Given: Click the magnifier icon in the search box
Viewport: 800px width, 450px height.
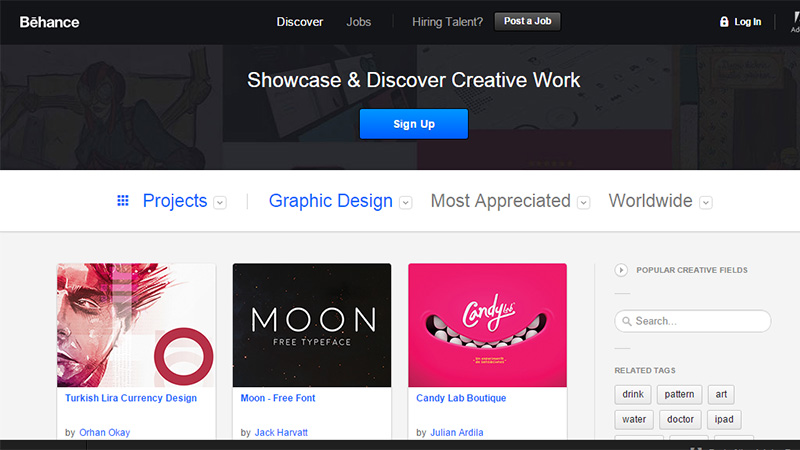Looking at the screenshot, I should pyautogui.click(x=627, y=321).
